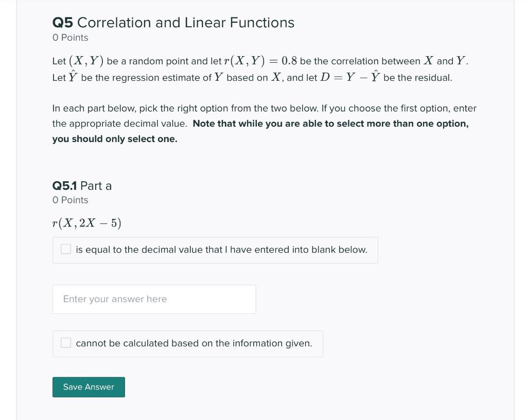Screen dimensions: 527x420
Task: Click the bordered box containing the first option
Action: [215, 250]
